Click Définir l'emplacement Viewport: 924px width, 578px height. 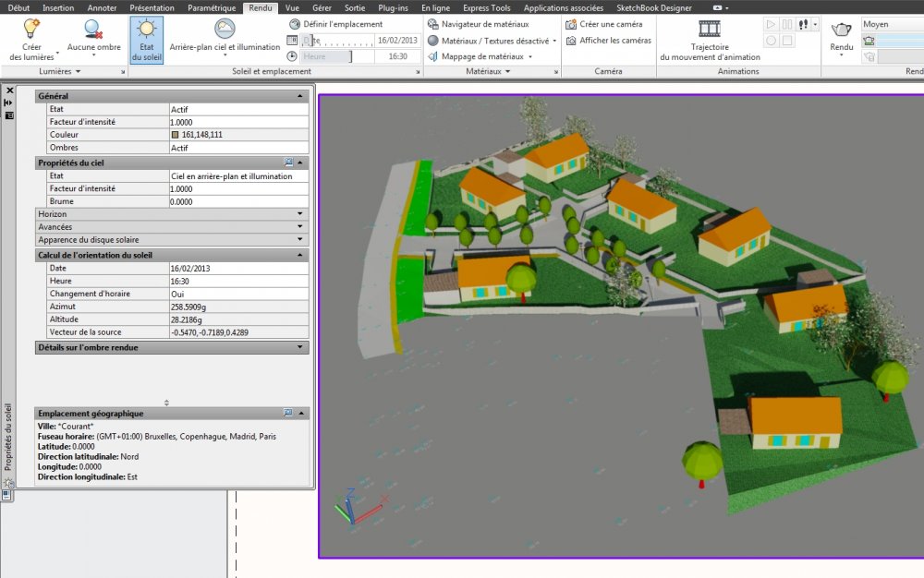tap(336, 24)
